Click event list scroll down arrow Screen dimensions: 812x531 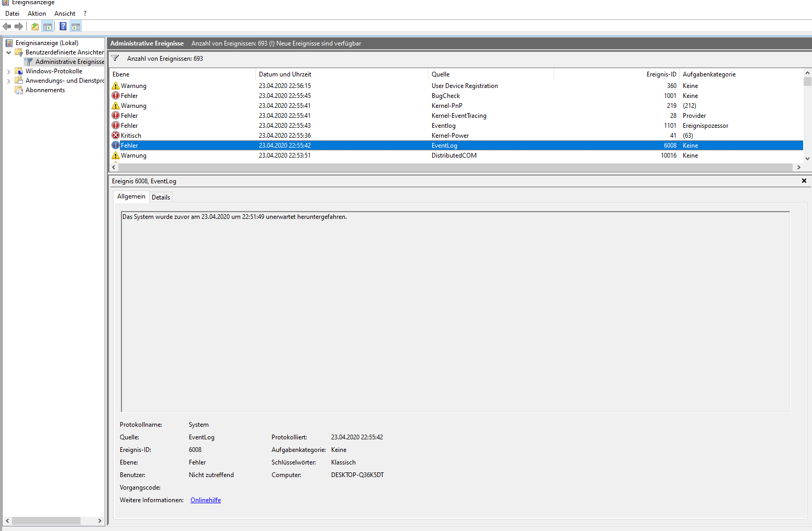[807, 158]
